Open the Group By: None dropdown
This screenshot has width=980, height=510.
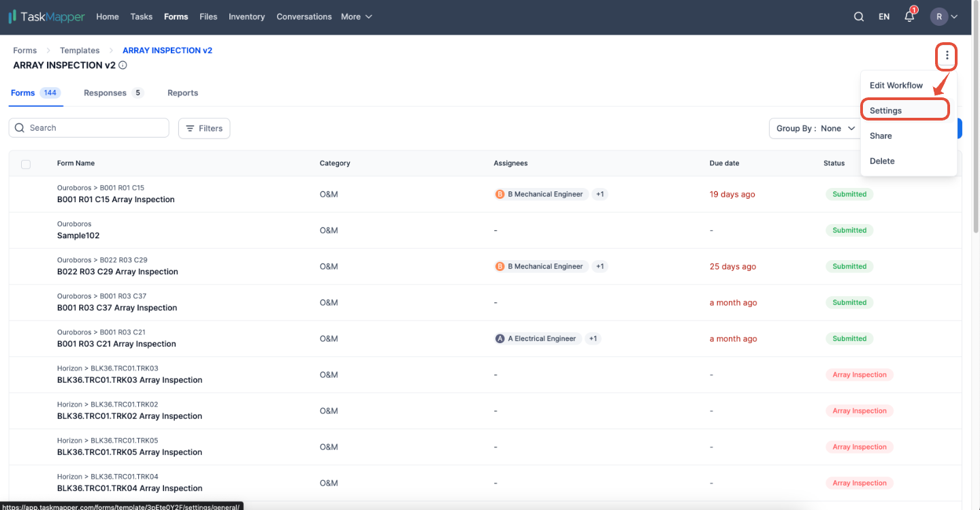[815, 128]
